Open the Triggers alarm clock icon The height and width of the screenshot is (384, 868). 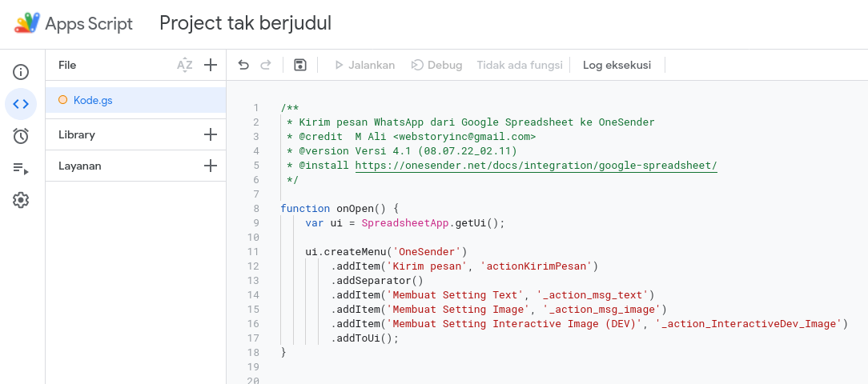pos(21,136)
